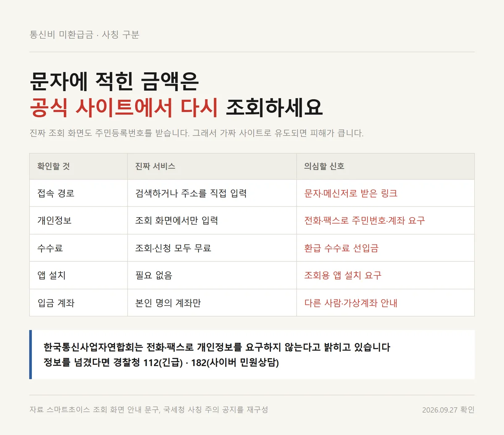Click cell '검색하거나 주소를 직접 입력'
Image resolution: width=504 pixels, height=435 pixels.
click(x=191, y=193)
